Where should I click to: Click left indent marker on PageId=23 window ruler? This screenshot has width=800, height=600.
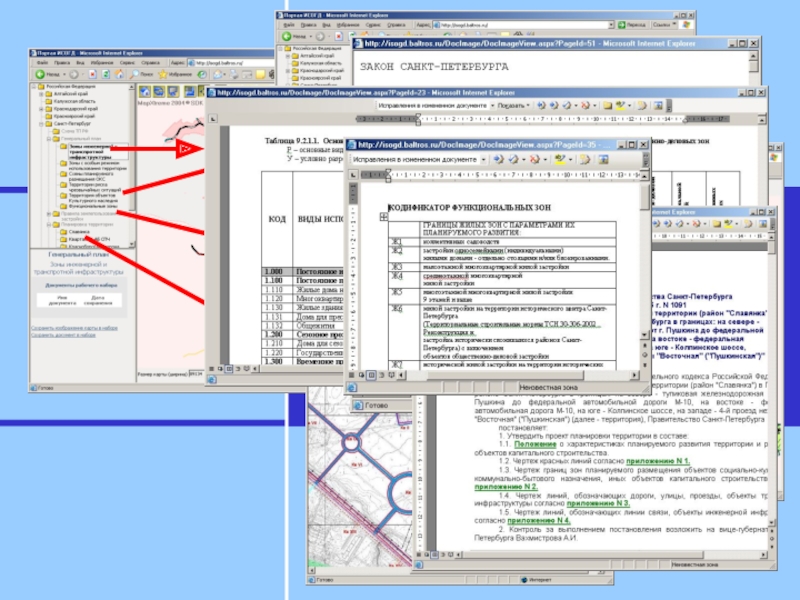pos(418,121)
